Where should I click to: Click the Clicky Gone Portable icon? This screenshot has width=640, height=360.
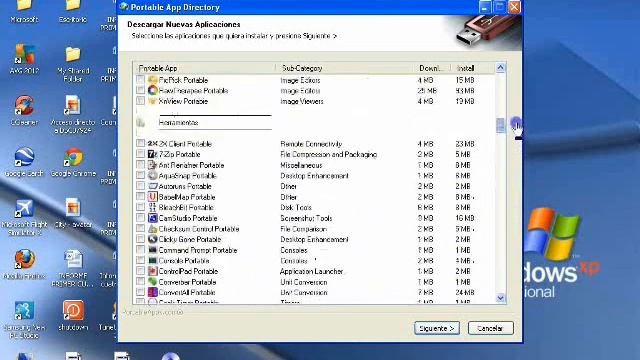153,239
